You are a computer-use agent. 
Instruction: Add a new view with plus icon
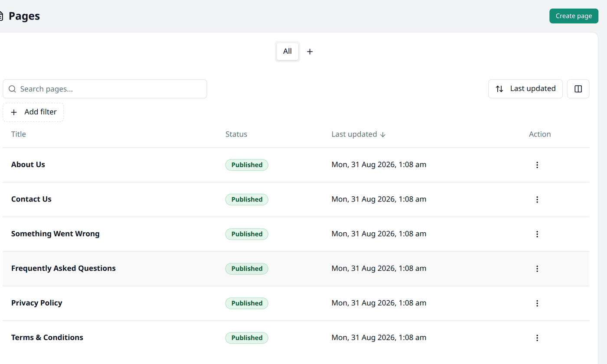[310, 52]
